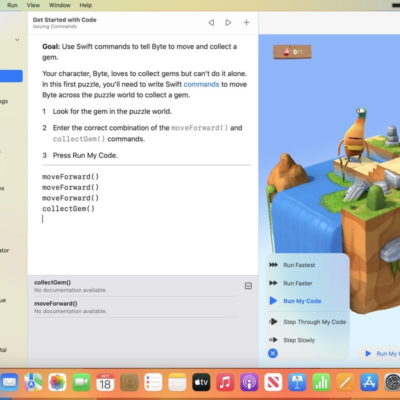Click the Step Slowly icon
The height and width of the screenshot is (400, 400).
pos(273,340)
